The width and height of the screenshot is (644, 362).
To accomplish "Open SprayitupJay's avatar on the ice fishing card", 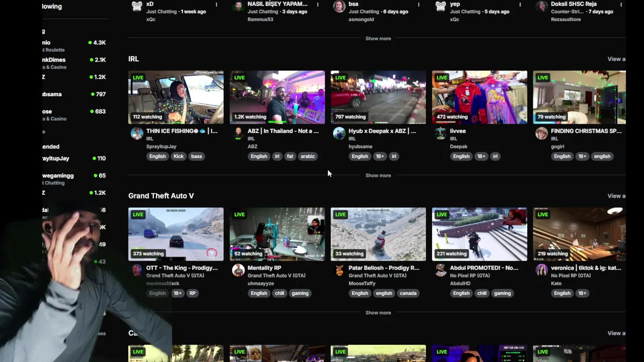I will (137, 133).
